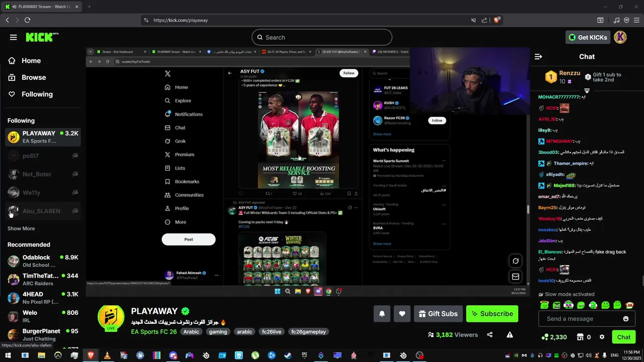Image resolution: width=644 pixels, height=362 pixels.
Task: Open PLAYAWAY channel in Following list
Action: (x=43, y=137)
